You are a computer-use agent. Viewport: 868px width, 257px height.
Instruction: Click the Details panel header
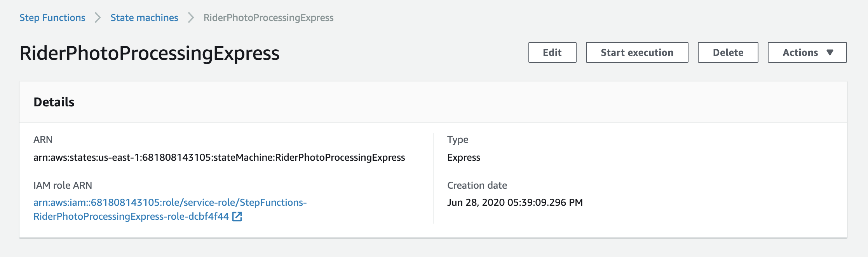(433, 102)
